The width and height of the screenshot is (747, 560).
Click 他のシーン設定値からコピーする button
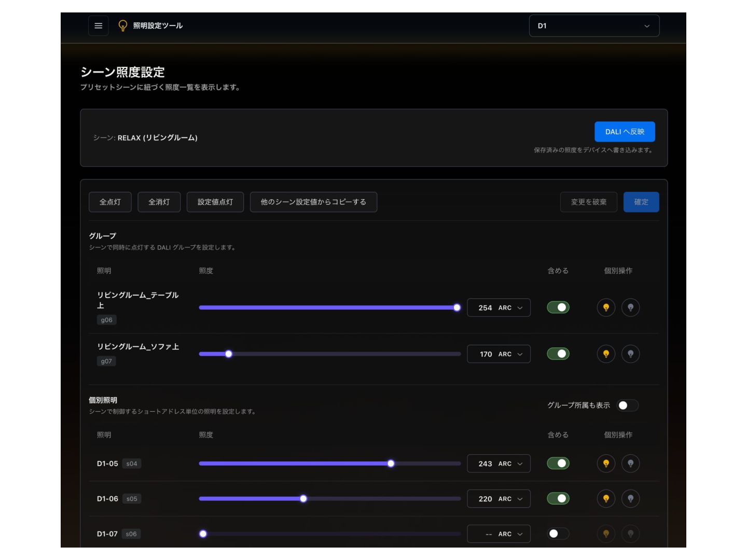tap(313, 202)
